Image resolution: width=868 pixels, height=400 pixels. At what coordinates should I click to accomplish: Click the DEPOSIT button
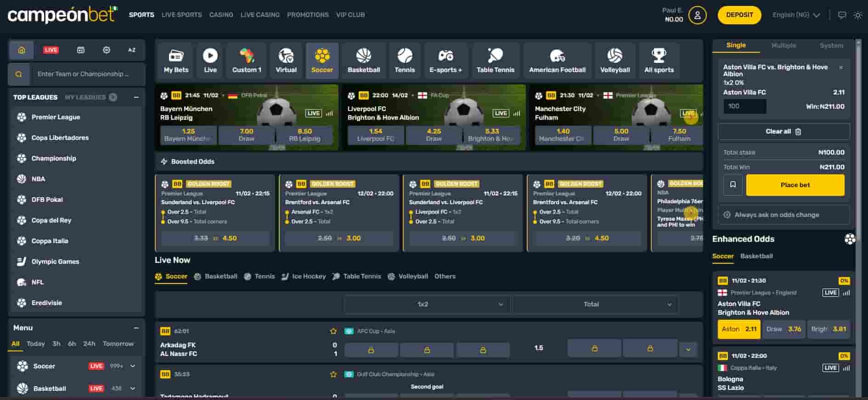(x=739, y=15)
